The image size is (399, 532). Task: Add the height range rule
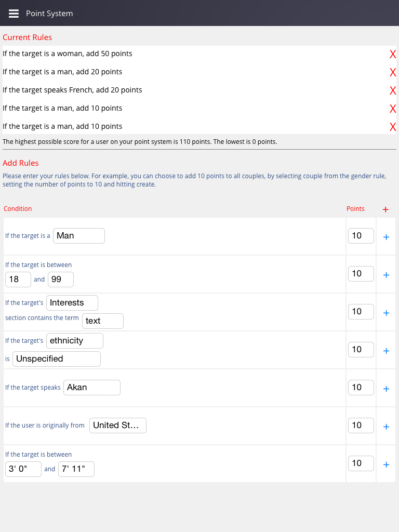click(386, 464)
